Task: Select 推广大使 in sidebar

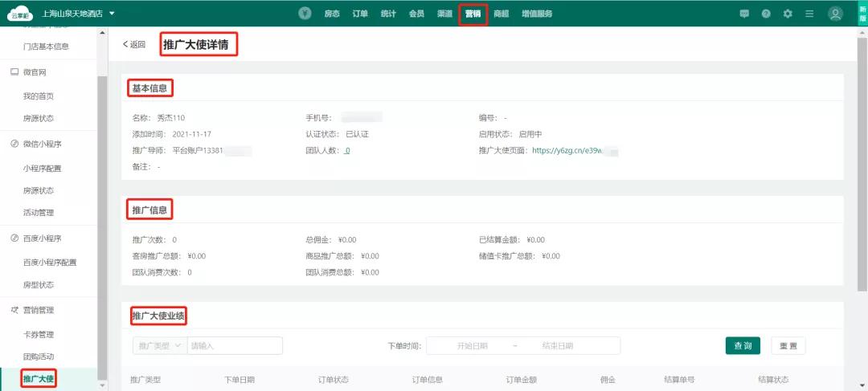Action: tap(39, 379)
